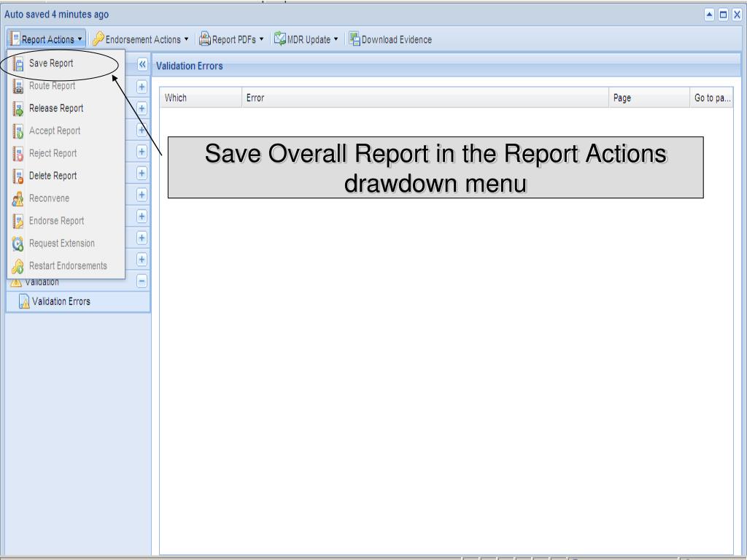This screenshot has height=560, width=747.
Task: Open the Endorsement Actions dropdown
Action: (186, 39)
